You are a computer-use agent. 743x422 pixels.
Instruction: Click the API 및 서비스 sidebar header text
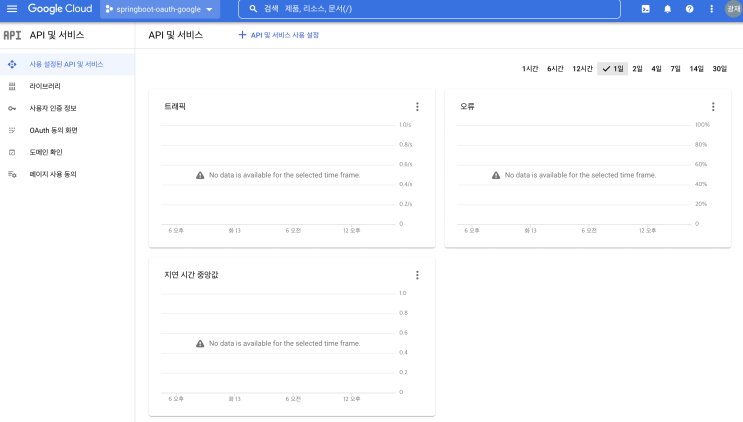click(x=57, y=35)
